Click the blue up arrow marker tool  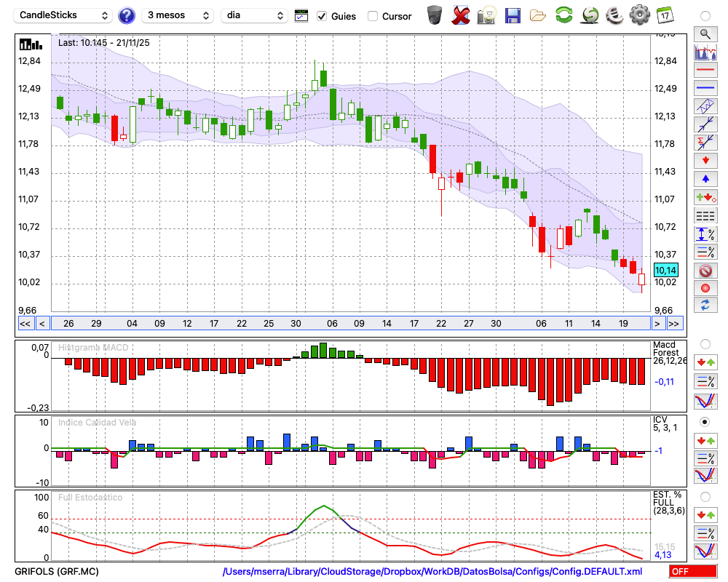[x=705, y=178]
